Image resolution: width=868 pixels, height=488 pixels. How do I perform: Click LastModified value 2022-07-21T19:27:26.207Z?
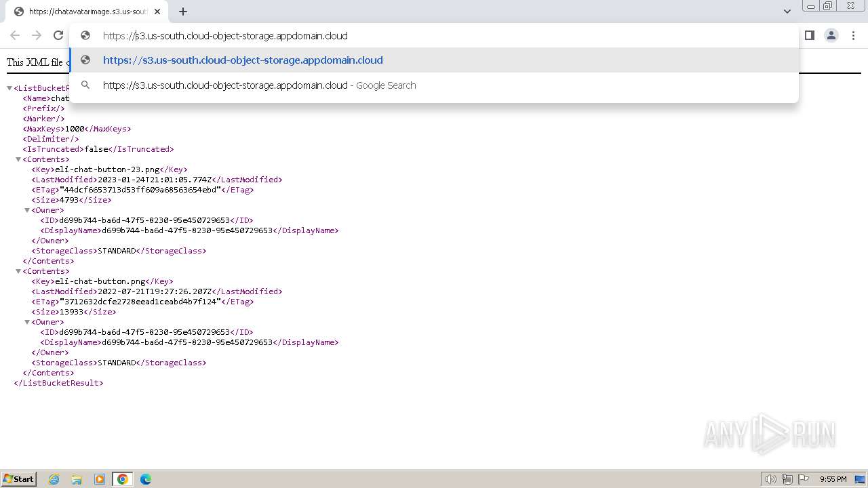(155, 291)
